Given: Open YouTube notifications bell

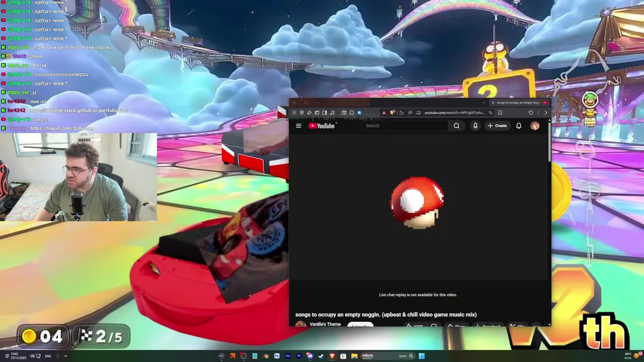Looking at the screenshot, I should pyautogui.click(x=519, y=126).
